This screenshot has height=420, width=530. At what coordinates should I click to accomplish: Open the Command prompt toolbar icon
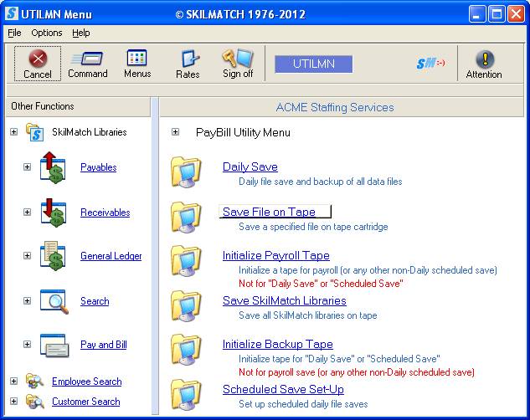tap(87, 59)
